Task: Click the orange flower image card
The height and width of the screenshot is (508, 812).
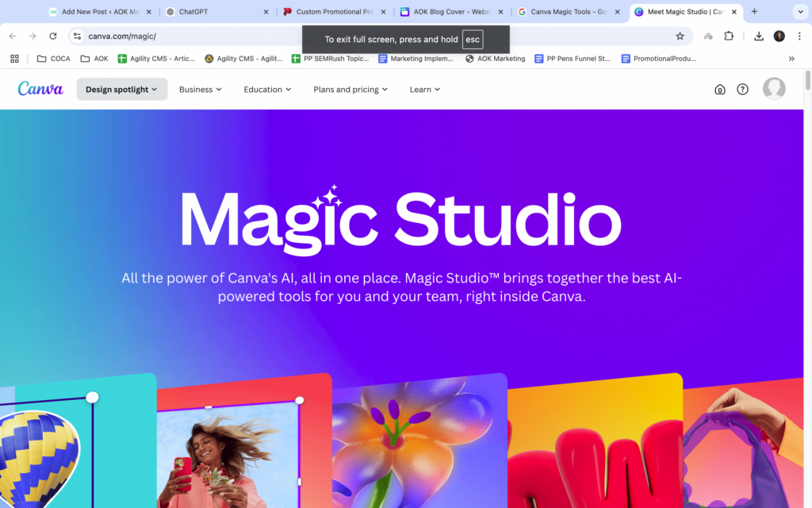Action: click(420, 441)
